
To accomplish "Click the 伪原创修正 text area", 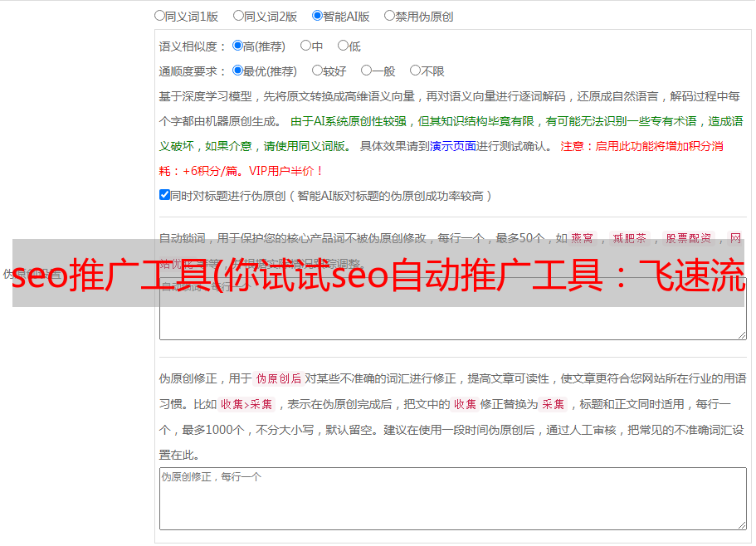I will (453, 499).
